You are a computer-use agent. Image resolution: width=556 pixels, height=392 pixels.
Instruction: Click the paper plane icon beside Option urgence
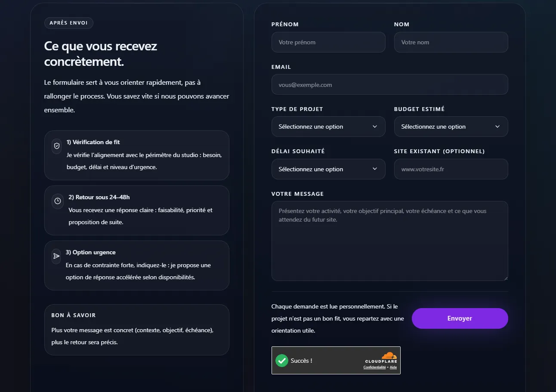[x=56, y=256]
